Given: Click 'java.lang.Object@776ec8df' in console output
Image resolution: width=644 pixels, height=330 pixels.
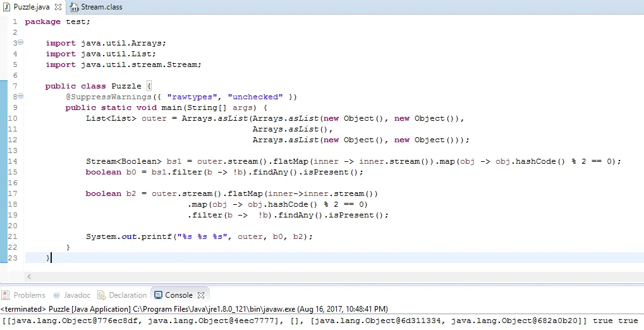Looking at the screenshot, I should (75, 321).
